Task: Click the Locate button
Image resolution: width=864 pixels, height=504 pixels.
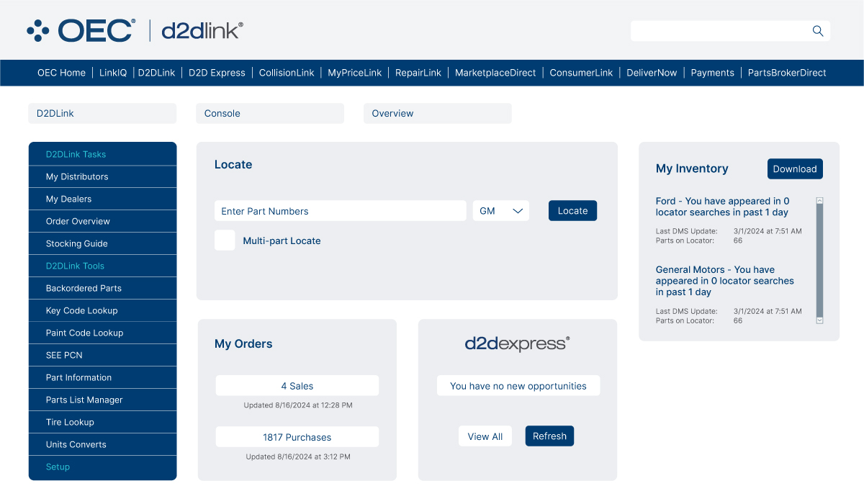Action: 573,211
